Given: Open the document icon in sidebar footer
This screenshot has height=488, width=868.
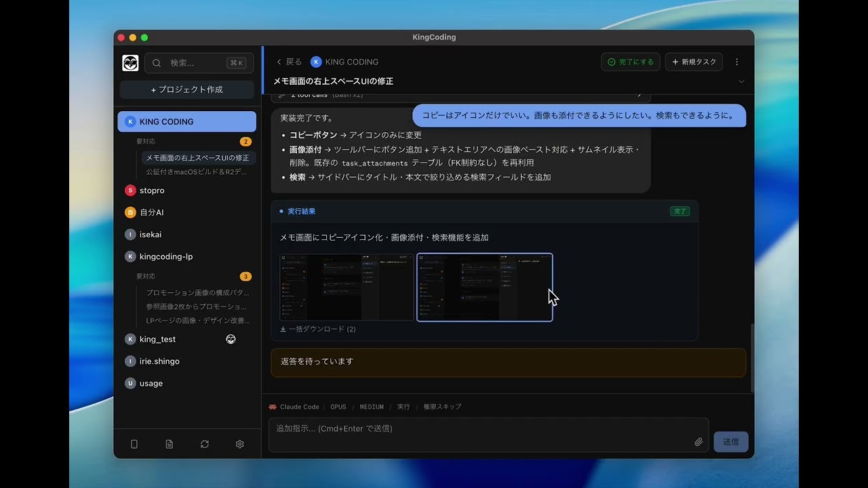Looking at the screenshot, I should (x=169, y=444).
